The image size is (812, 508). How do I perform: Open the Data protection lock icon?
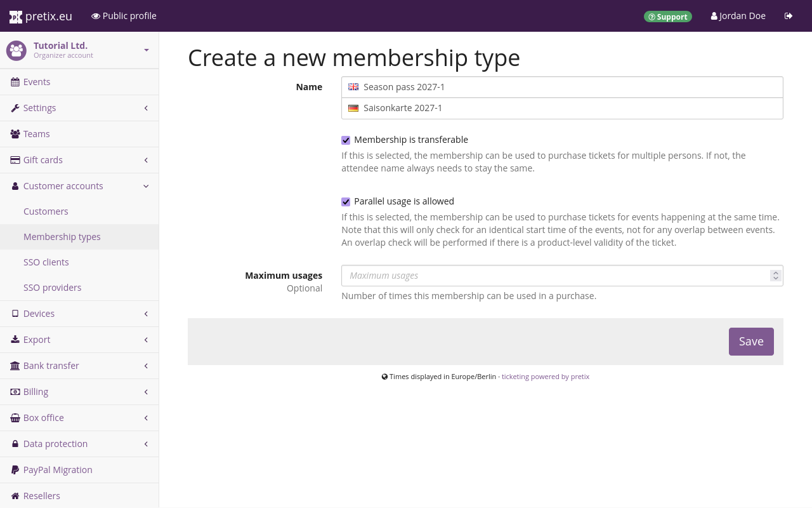coord(15,443)
